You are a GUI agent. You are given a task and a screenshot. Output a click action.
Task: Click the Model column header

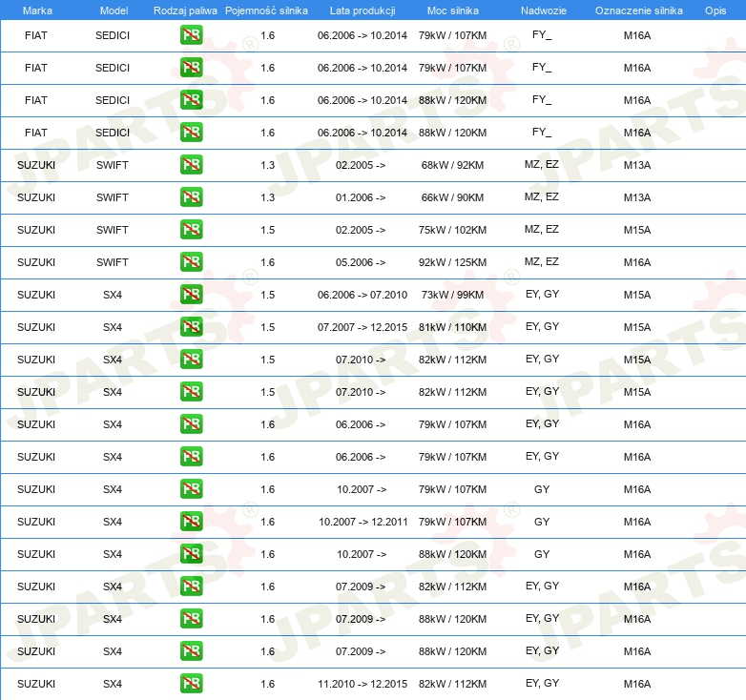pyautogui.click(x=114, y=10)
